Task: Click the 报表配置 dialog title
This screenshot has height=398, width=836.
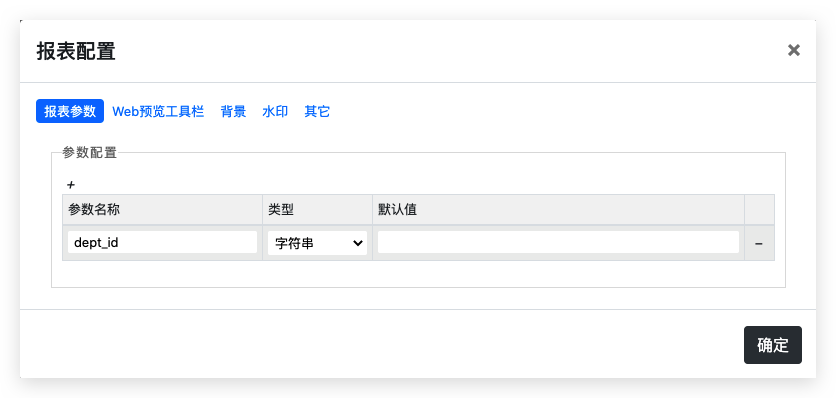Action: (x=76, y=52)
